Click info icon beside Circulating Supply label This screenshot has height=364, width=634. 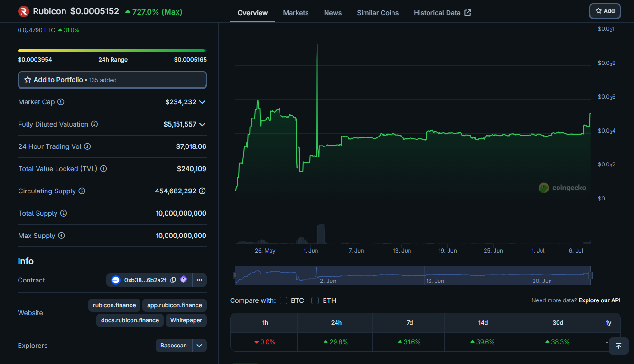82,191
